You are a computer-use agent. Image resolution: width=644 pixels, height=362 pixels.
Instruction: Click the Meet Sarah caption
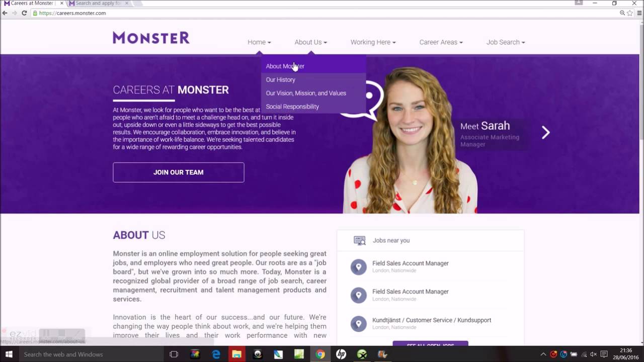485,126
